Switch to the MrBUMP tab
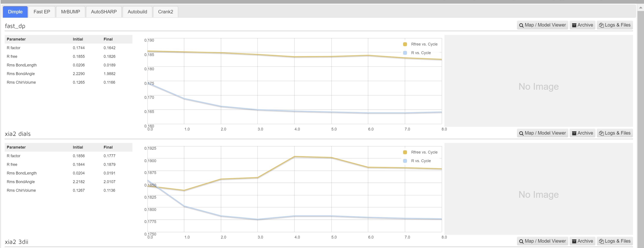Screen dimensions: 644x248 coord(71,12)
